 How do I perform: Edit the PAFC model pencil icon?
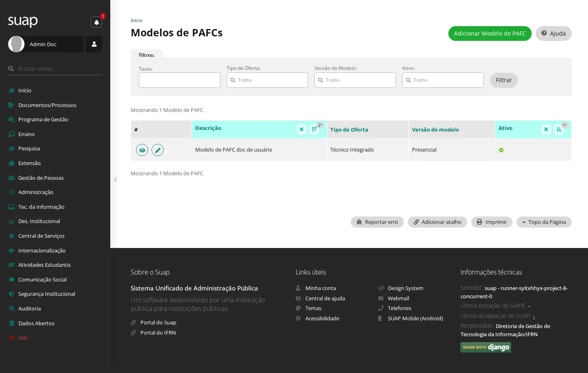[158, 150]
